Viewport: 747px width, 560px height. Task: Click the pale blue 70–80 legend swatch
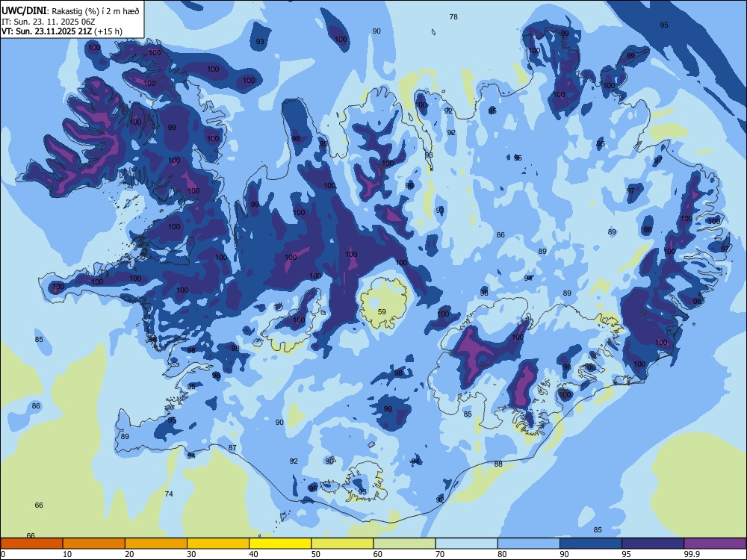[467, 544]
